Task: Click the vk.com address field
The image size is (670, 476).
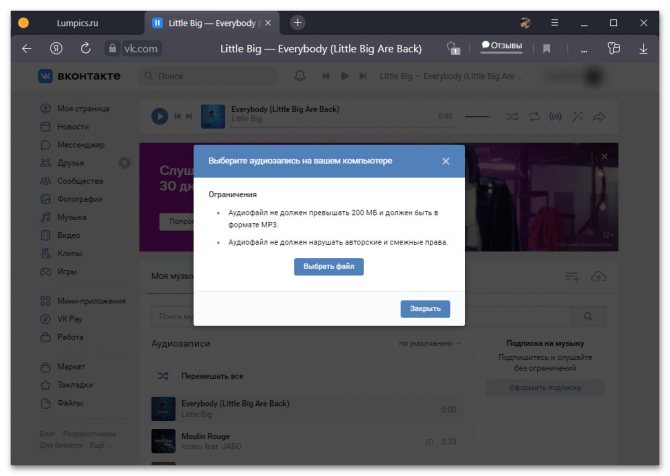Action: pyautogui.click(x=141, y=49)
